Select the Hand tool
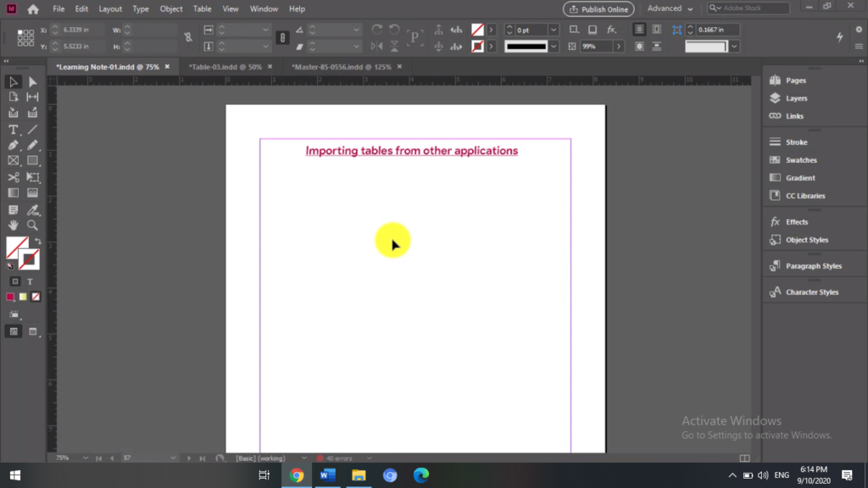 point(14,225)
